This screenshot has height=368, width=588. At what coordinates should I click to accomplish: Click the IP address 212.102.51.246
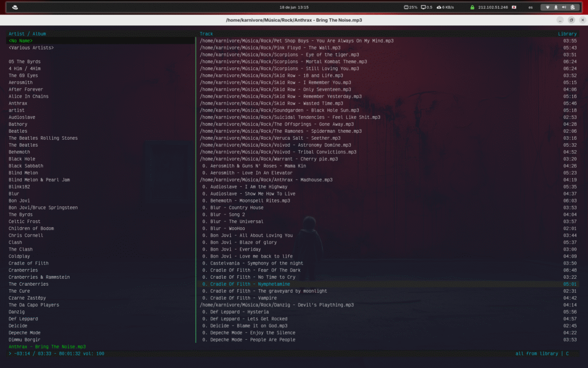tap(493, 7)
